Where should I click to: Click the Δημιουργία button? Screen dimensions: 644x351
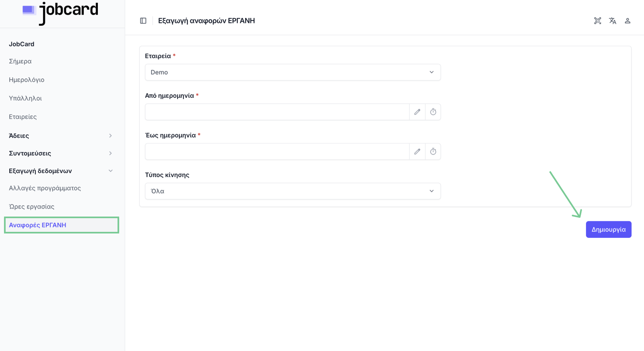(609, 229)
